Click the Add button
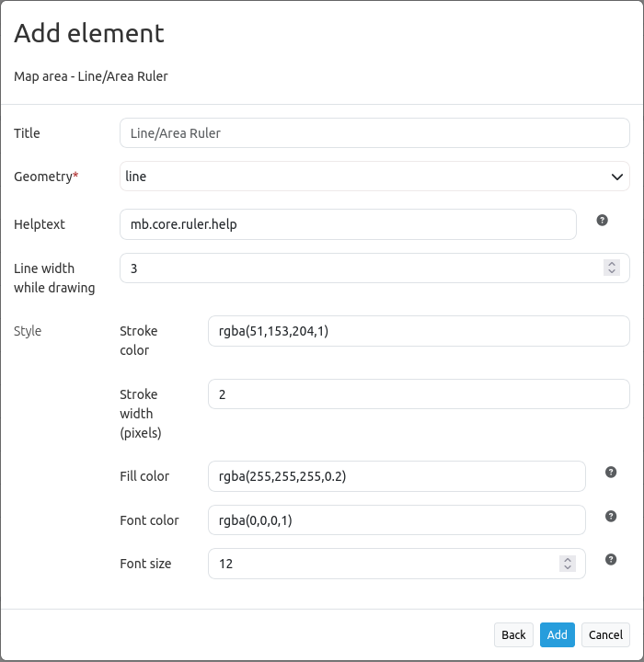 (x=557, y=634)
